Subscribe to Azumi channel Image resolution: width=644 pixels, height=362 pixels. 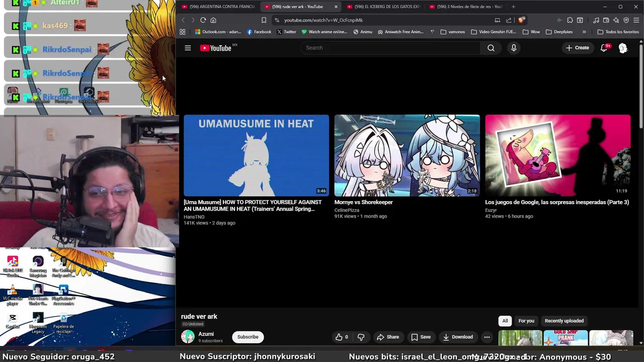coord(248,337)
